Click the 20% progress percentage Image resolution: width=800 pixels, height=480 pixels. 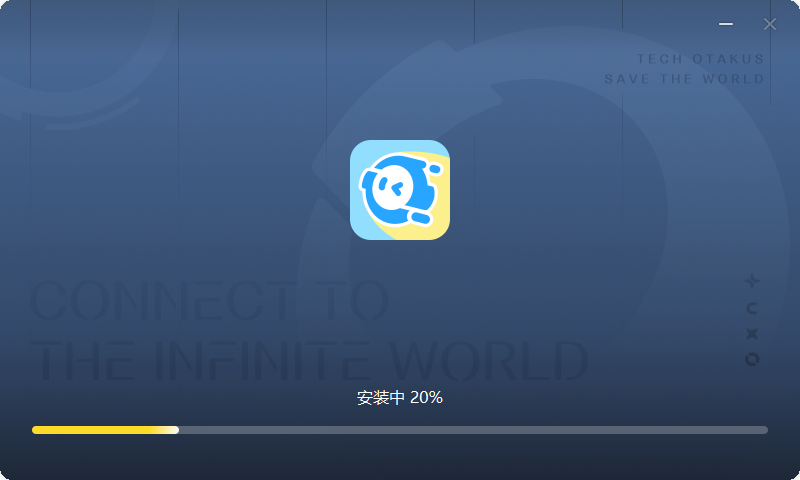427,398
